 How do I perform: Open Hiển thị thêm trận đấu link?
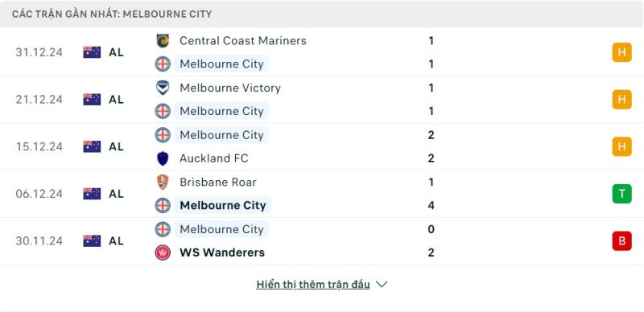pos(313,285)
